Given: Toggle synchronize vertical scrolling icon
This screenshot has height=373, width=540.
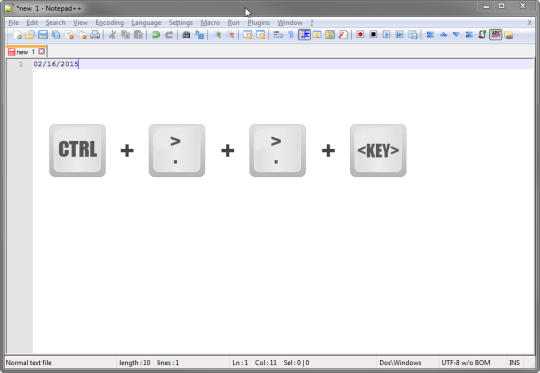Looking at the screenshot, I should (x=248, y=35).
